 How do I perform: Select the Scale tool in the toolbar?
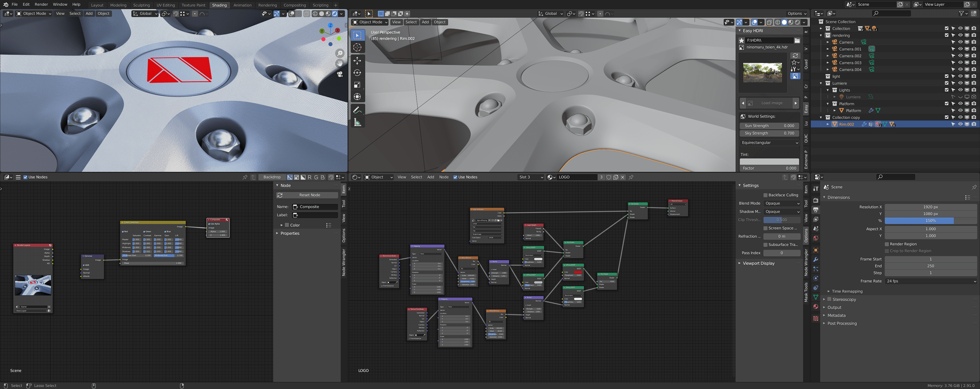click(x=357, y=84)
